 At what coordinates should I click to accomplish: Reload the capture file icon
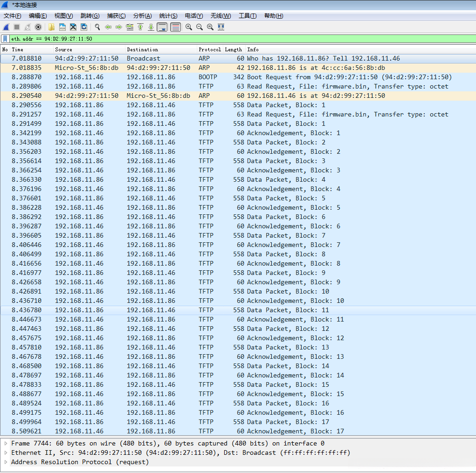[84, 27]
